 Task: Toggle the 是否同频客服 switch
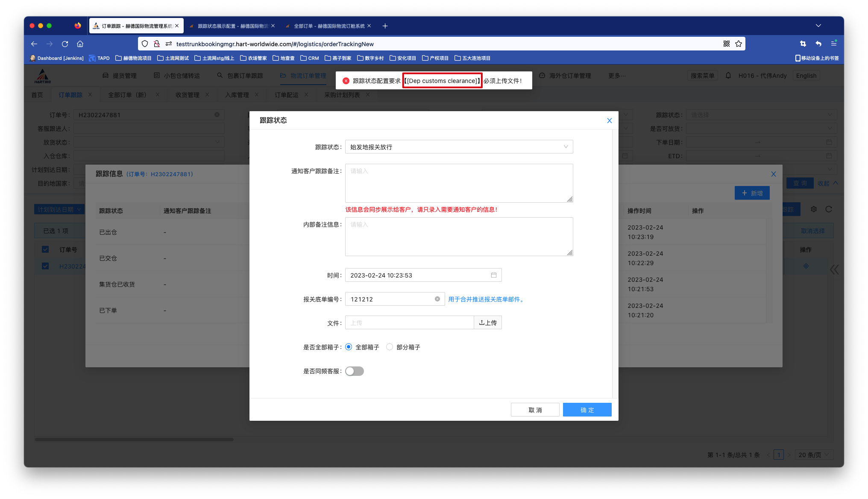click(x=354, y=371)
